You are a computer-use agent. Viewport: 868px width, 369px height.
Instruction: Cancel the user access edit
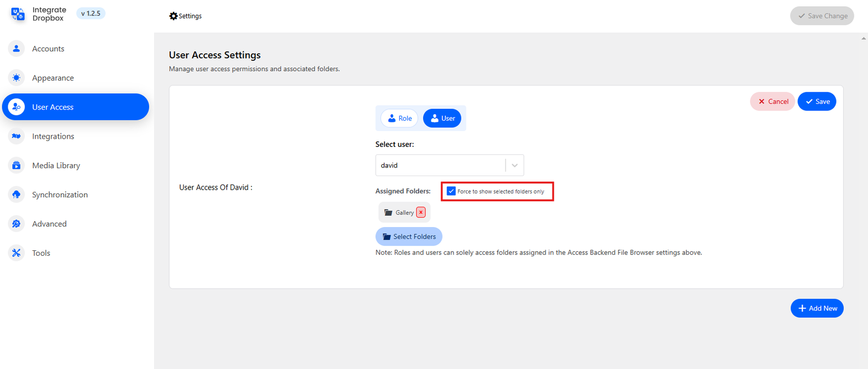click(x=773, y=101)
